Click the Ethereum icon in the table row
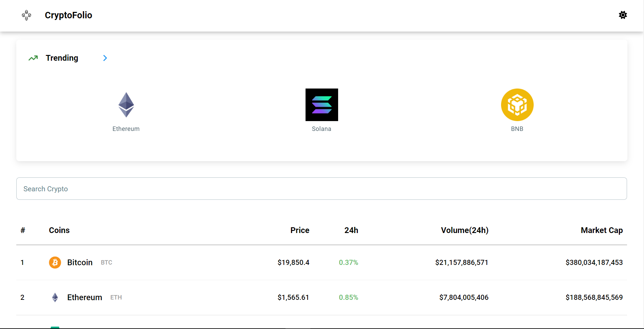 [55, 297]
